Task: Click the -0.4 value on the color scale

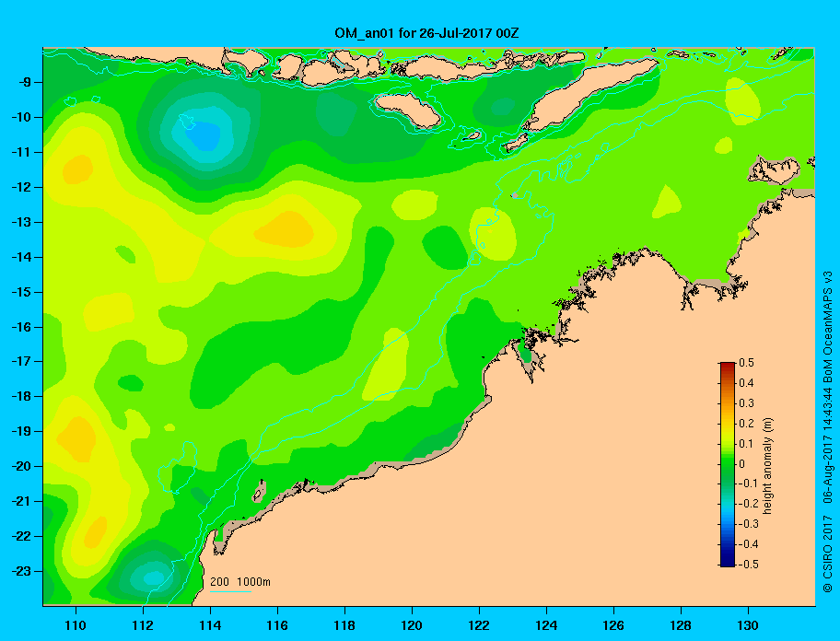Action: coord(749,544)
